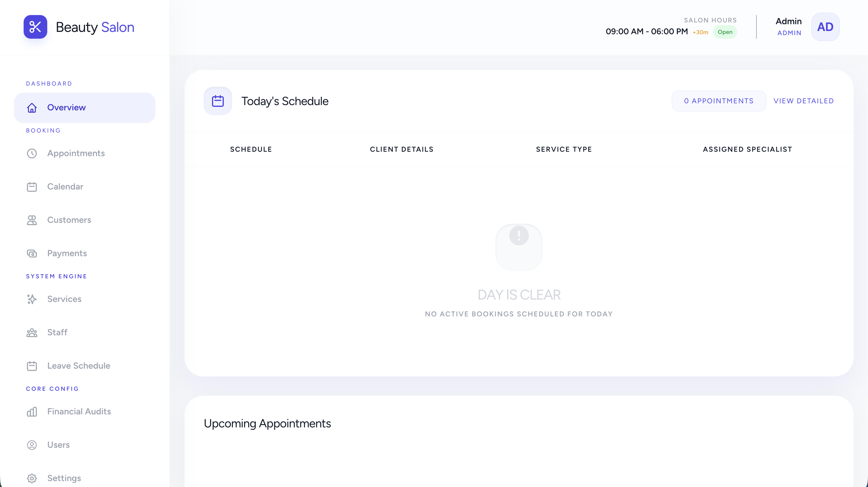Select Services in sidebar
The image size is (868, 487).
pos(84,299)
